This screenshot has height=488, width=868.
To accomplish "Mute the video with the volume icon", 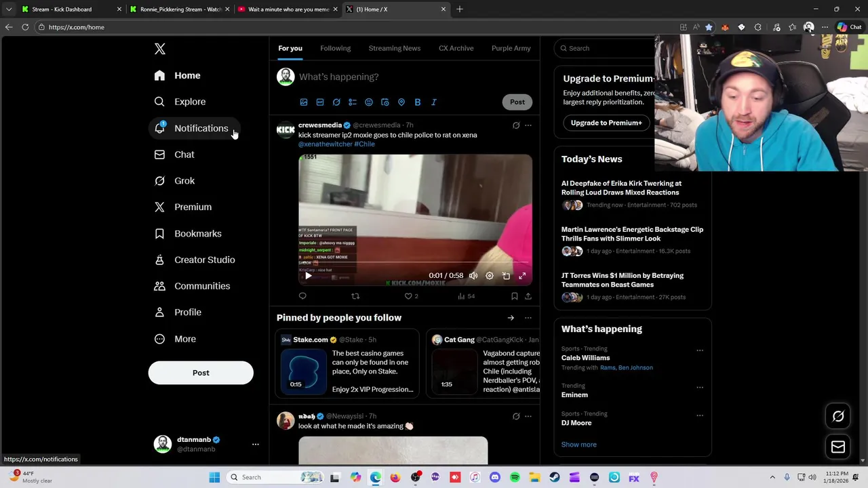I will [x=473, y=276].
